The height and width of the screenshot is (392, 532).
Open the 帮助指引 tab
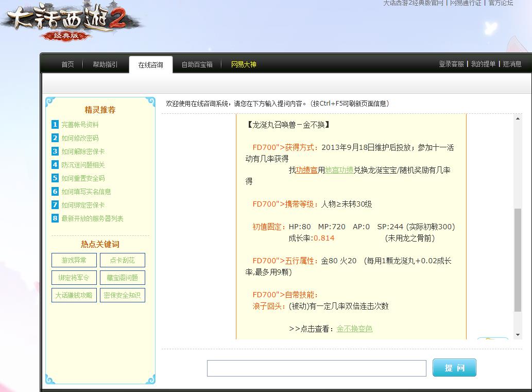coord(105,64)
